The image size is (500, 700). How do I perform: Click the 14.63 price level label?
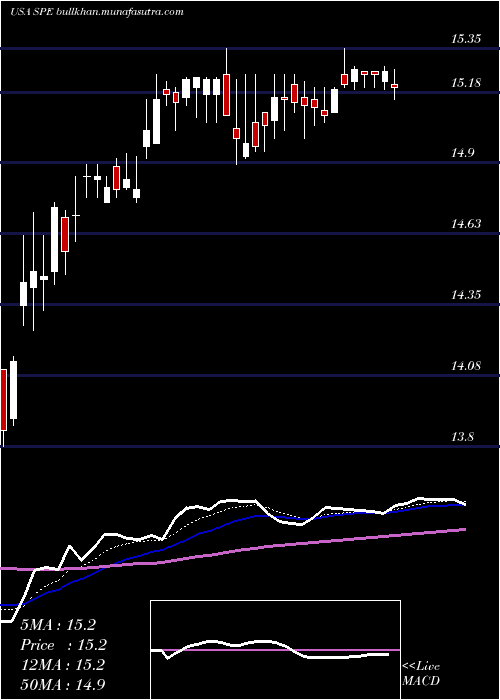pos(466,224)
